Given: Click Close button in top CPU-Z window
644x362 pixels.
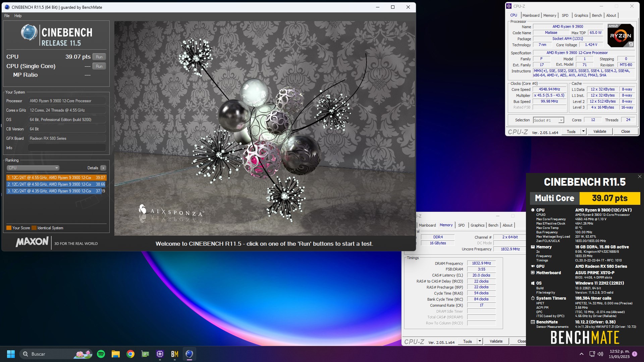Looking at the screenshot, I should point(626,132).
